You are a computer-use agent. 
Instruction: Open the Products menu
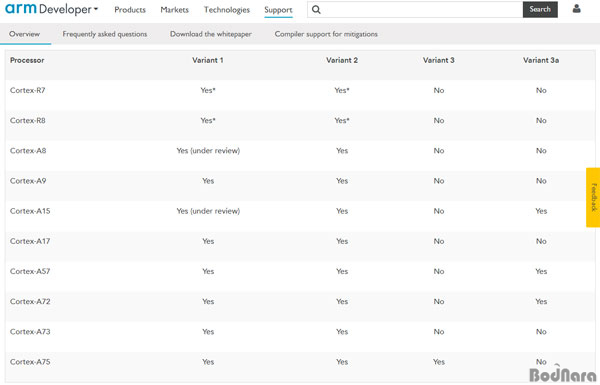tap(130, 10)
